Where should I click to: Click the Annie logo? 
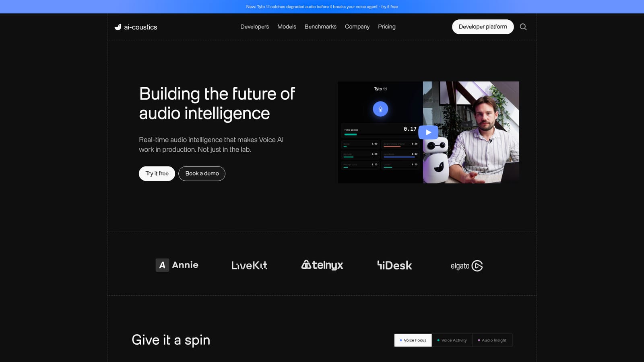click(177, 265)
